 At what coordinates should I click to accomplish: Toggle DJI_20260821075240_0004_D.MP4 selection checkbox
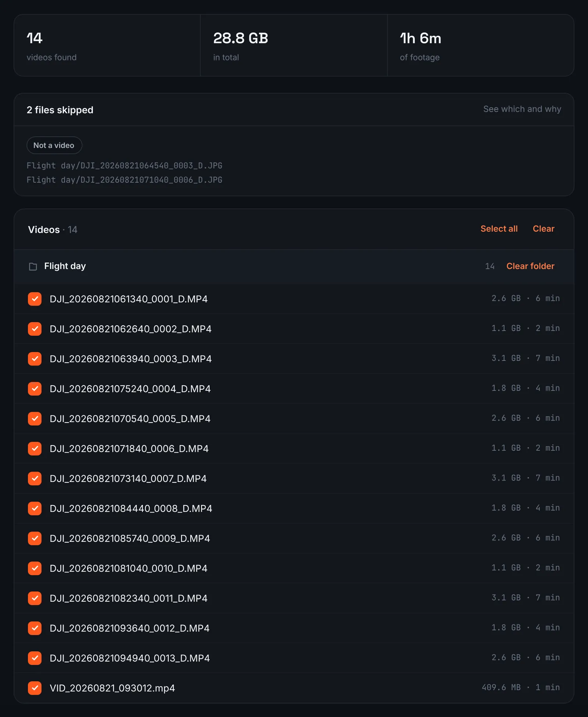[x=35, y=389]
